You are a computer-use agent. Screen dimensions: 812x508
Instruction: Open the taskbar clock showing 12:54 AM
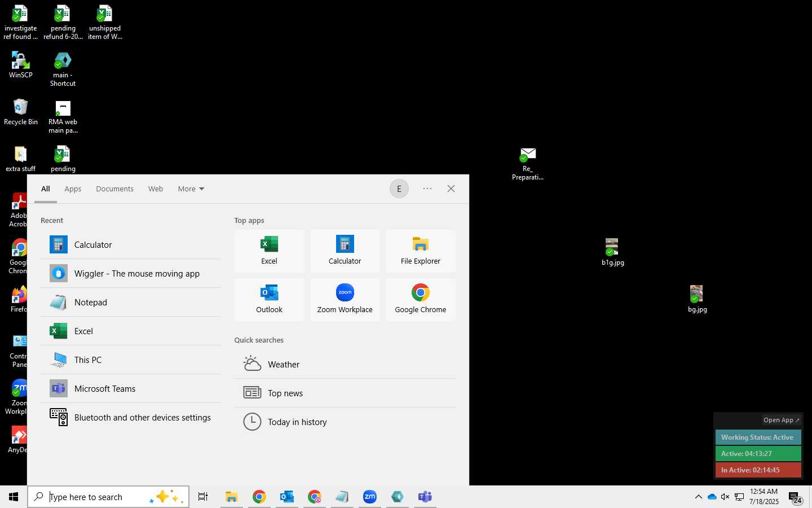coord(764,497)
